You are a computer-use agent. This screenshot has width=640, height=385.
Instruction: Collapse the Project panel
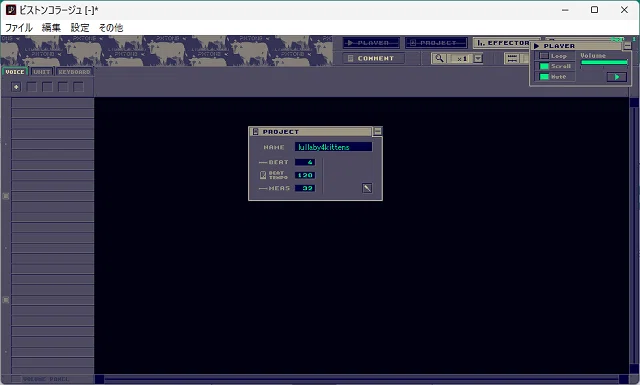pyautogui.click(x=378, y=131)
